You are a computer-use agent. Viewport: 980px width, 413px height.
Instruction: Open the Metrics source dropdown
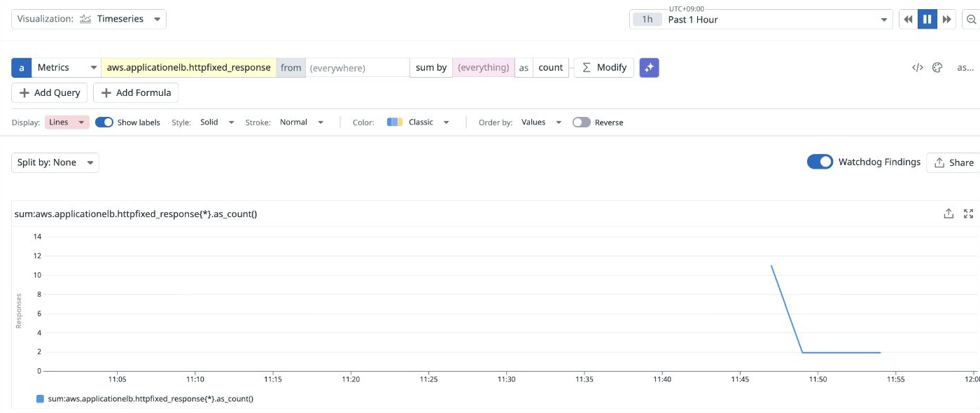[66, 68]
